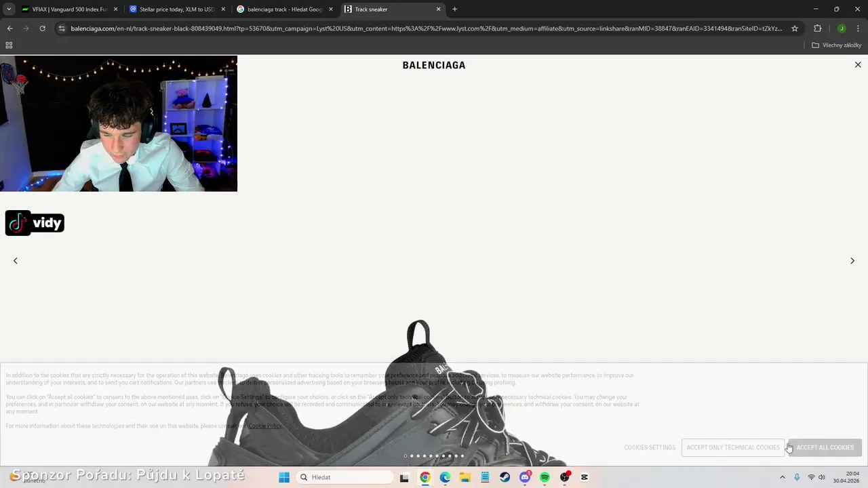Click the microphone tray icon
Screen dimensions: 868x488
[797, 477]
